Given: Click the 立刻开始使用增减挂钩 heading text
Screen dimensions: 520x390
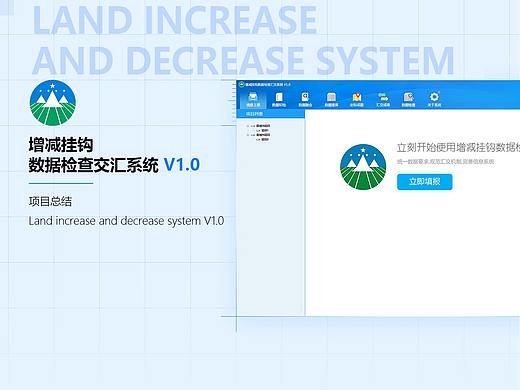Looking at the screenshot, I should pyautogui.click(x=458, y=147).
